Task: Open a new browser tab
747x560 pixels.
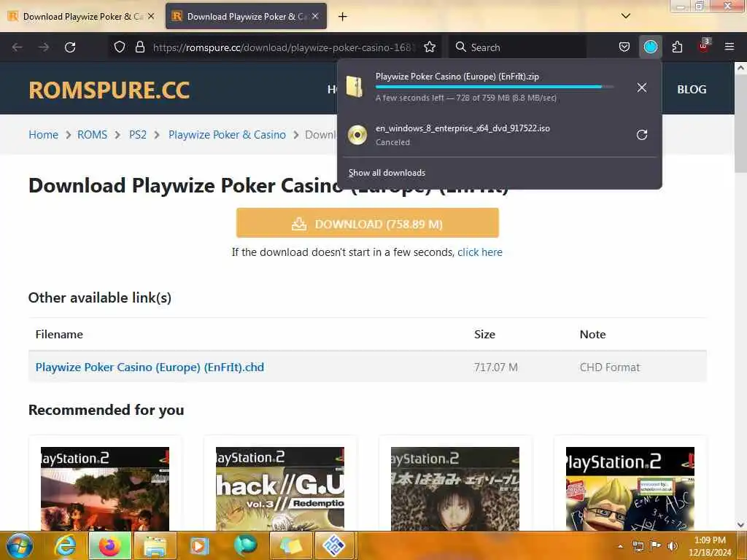Action: coord(342,17)
